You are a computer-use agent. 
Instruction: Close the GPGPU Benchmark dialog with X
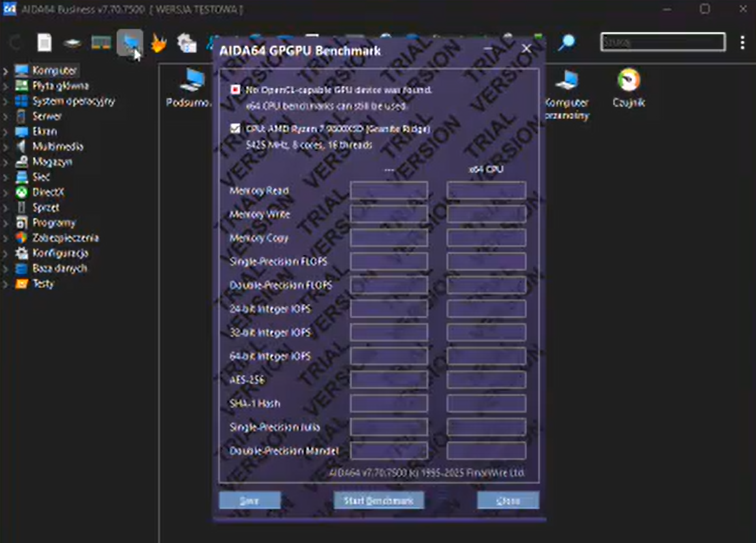(526, 48)
